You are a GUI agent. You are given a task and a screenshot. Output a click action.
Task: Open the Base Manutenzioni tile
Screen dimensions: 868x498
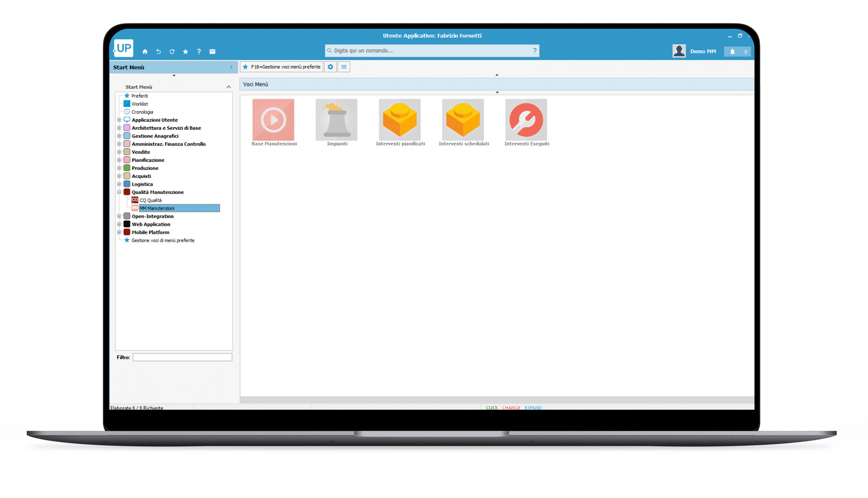[x=273, y=120]
